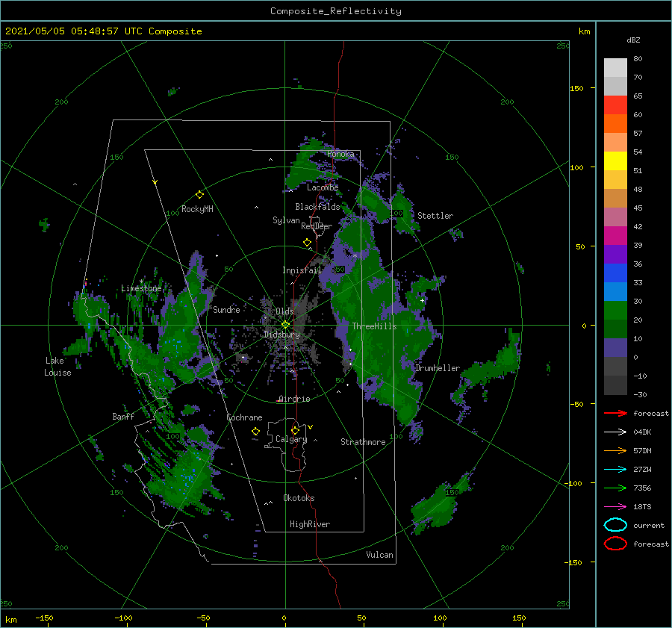Click the yellow 51 dBZ color swatch
The height and width of the screenshot is (628, 672).
click(x=615, y=161)
